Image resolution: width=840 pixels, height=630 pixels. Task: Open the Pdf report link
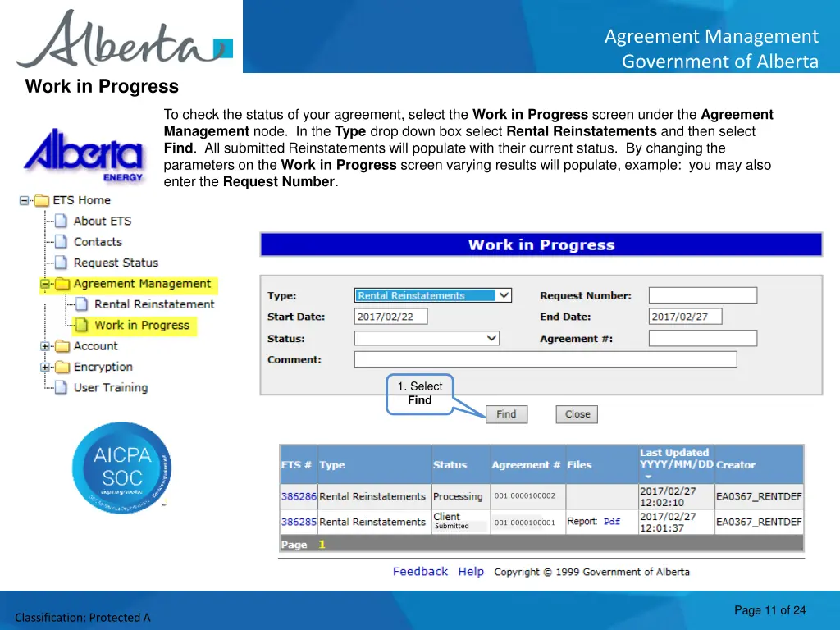612,522
